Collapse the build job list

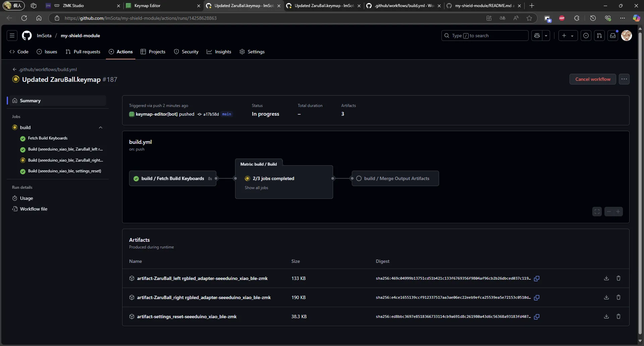[x=101, y=127]
